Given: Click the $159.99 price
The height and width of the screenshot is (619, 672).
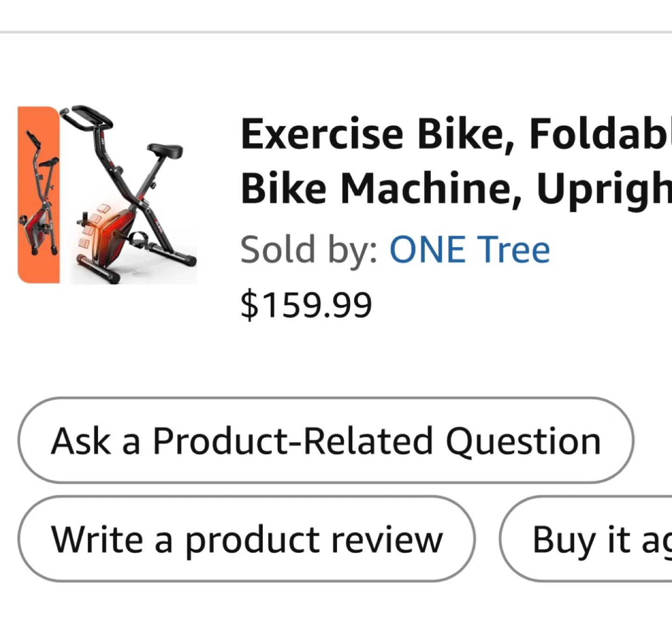Looking at the screenshot, I should point(306,305).
